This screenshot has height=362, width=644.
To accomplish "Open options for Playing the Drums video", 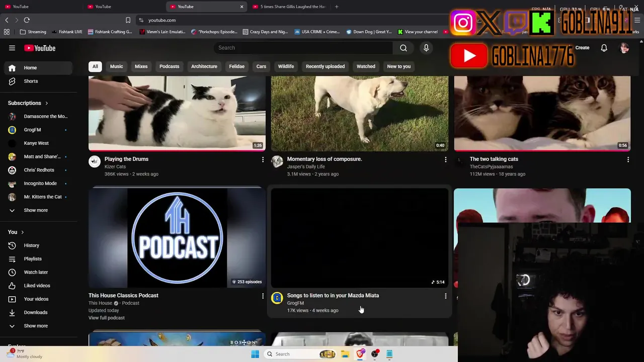I will click(263, 159).
